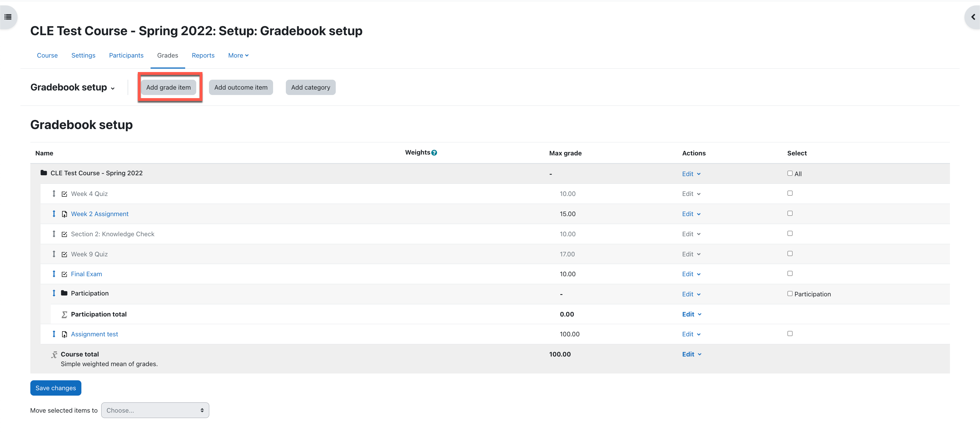Click the Week 4 Quiz item name
Viewport: 980px width, 439px height.
(89, 194)
